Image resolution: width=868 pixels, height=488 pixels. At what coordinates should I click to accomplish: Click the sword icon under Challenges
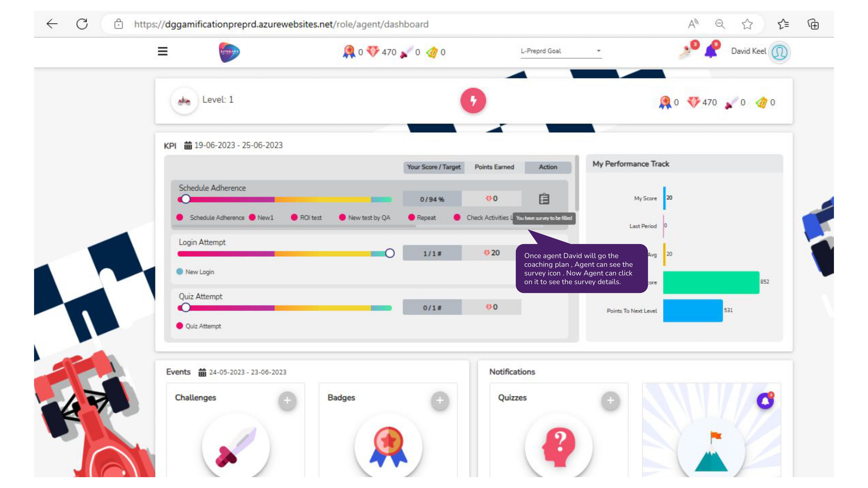(235, 446)
